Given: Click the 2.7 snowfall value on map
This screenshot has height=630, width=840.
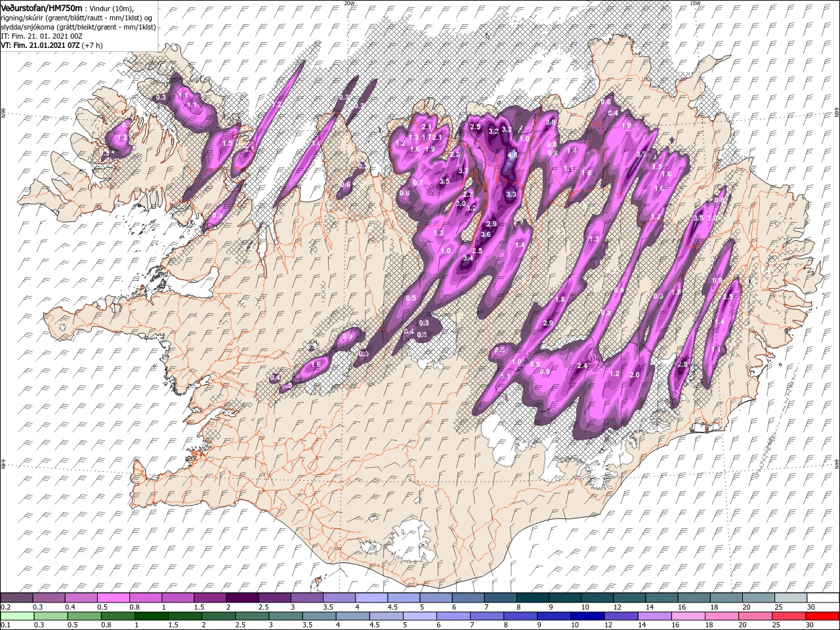Looking at the screenshot, I should pyautogui.click(x=468, y=195).
